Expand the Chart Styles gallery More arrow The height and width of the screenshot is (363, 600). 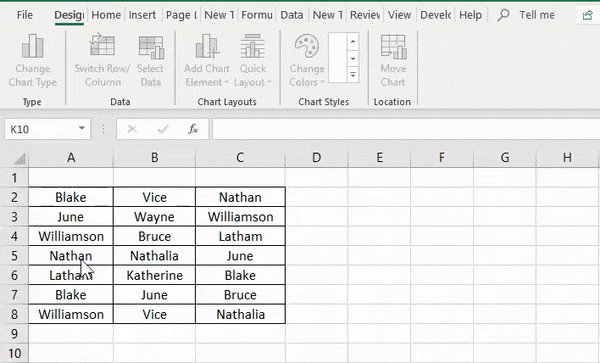point(353,75)
